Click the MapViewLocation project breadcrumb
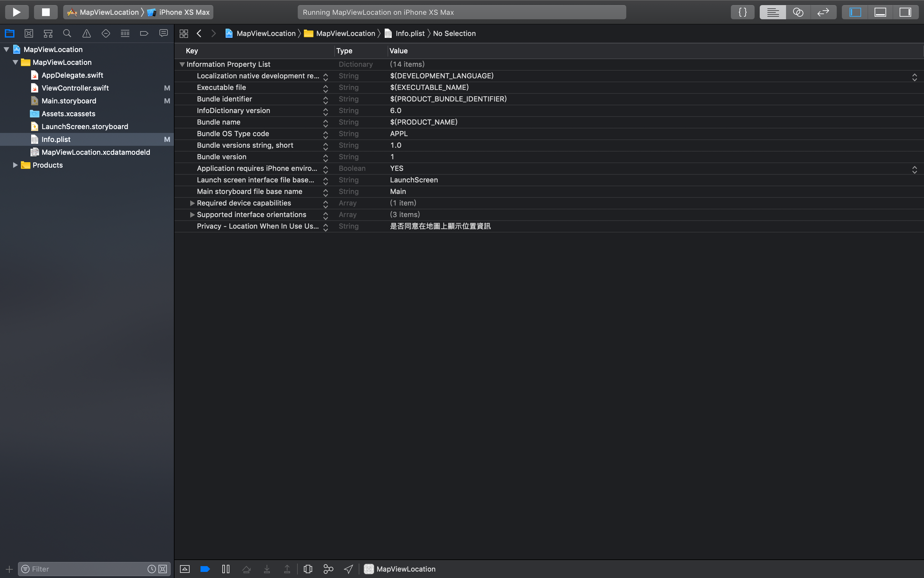 [x=261, y=34]
